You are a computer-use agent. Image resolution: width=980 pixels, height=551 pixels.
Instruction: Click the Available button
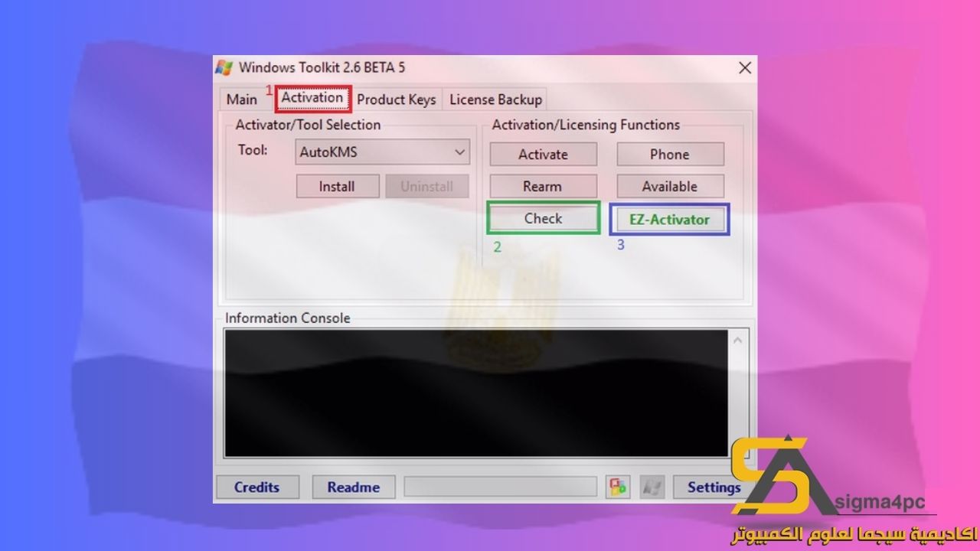(x=670, y=186)
